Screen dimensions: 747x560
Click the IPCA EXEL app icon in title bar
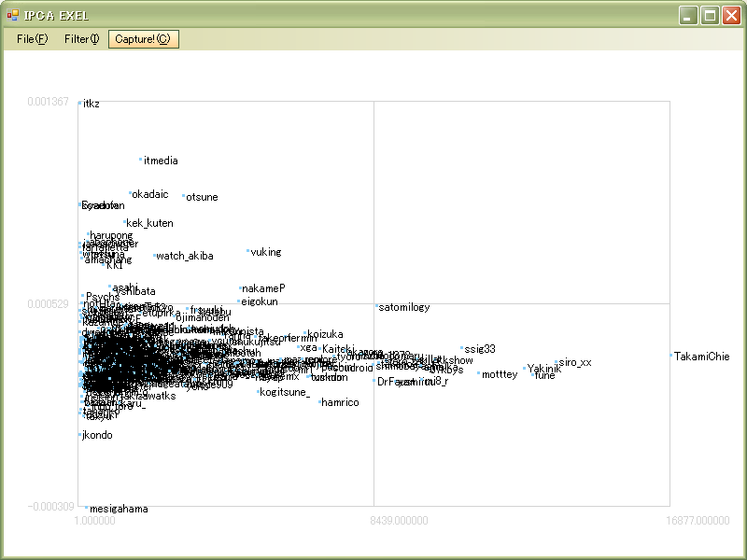[x=13, y=15]
